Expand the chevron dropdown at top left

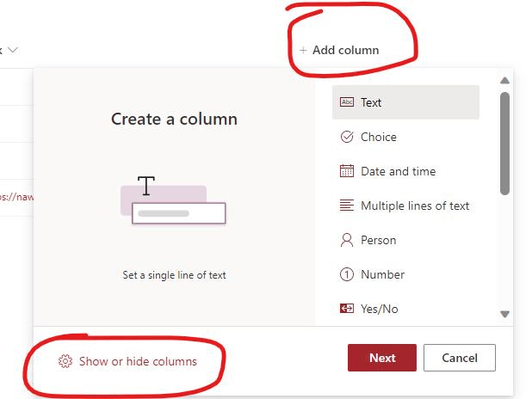(13, 50)
